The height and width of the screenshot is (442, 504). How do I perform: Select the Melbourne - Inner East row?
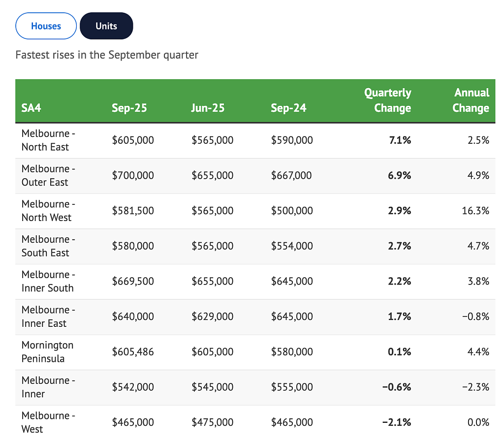[255, 317]
